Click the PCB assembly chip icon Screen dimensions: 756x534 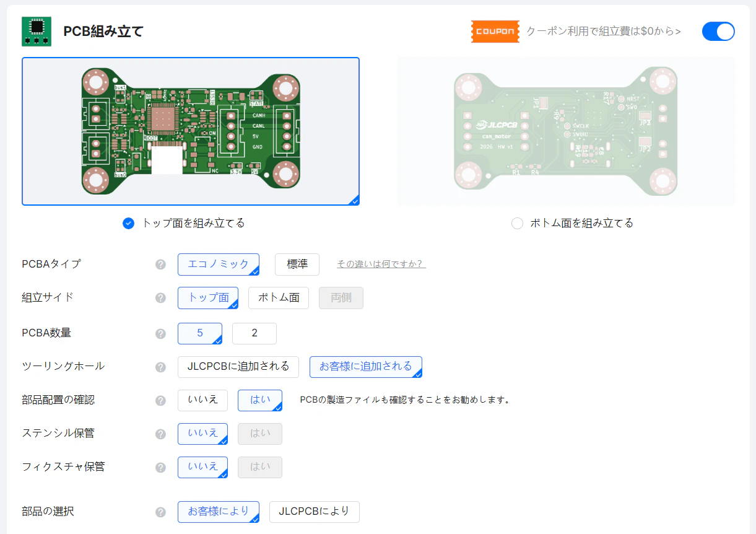click(37, 32)
